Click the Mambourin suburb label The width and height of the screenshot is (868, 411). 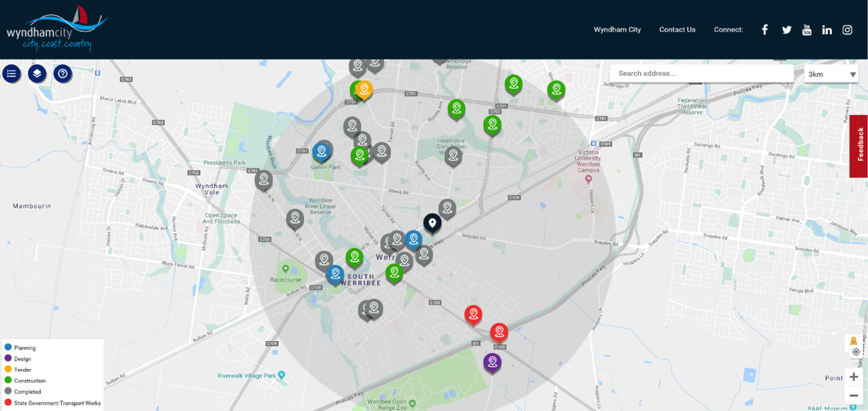pyautogui.click(x=32, y=206)
